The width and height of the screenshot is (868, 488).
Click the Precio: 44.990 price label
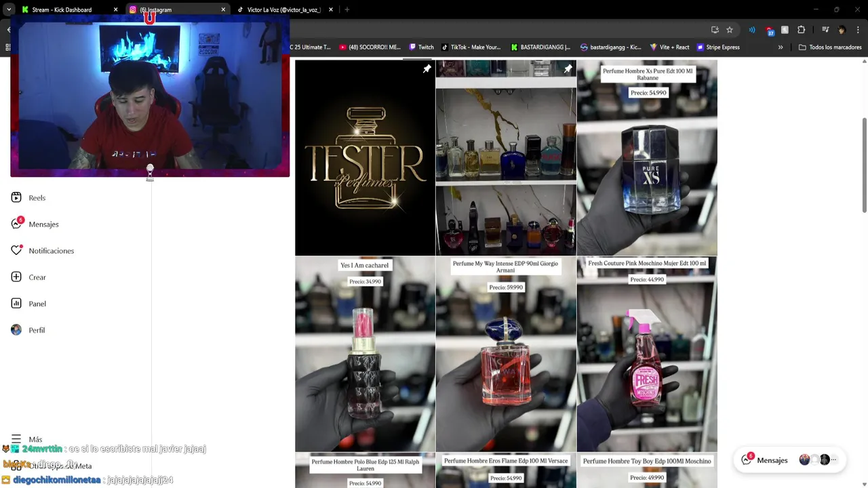(x=647, y=279)
